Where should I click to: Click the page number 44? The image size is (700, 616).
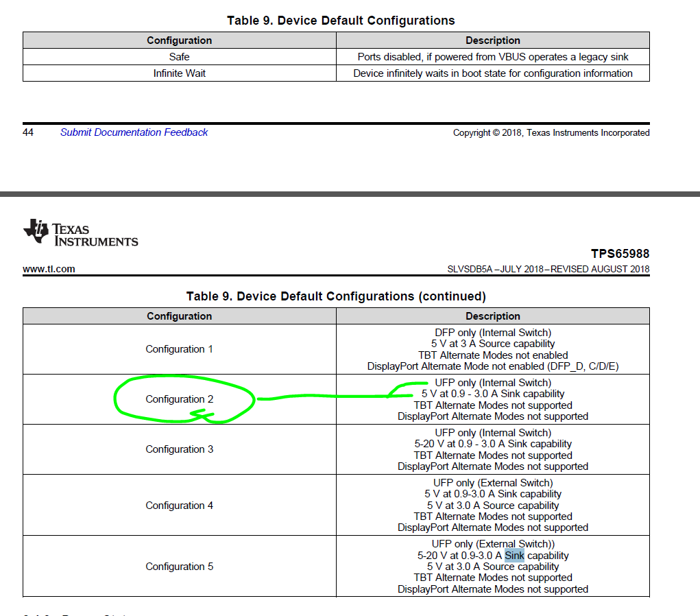(27, 132)
